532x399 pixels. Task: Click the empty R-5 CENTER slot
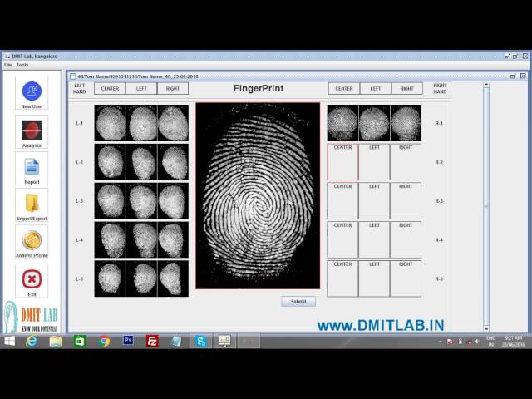point(342,278)
